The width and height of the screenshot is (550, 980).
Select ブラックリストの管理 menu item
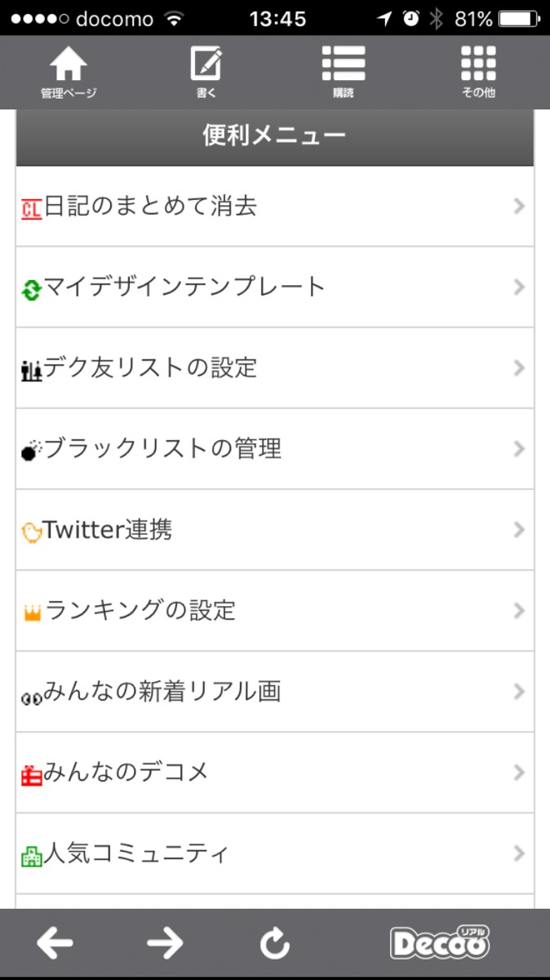162,448
